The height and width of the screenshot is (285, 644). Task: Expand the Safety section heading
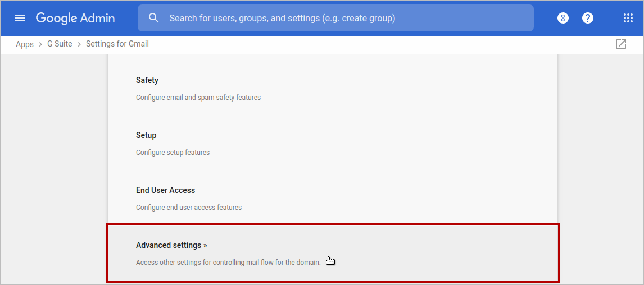[147, 80]
